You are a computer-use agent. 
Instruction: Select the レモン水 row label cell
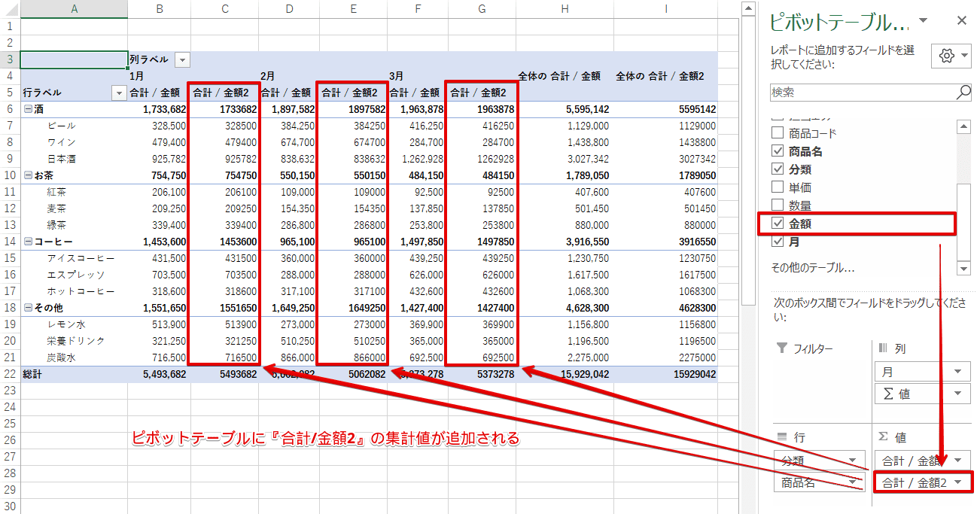tap(74, 324)
